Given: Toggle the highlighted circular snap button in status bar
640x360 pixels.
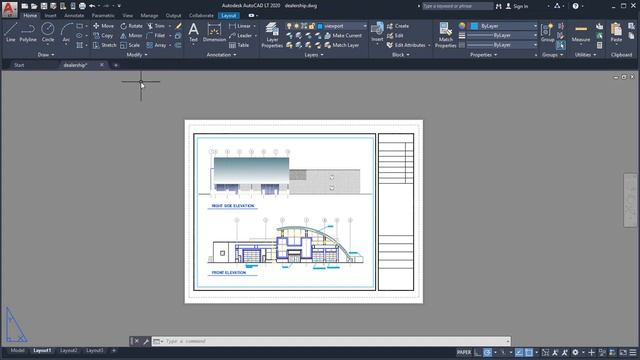Looking at the screenshot, I should [x=487, y=352].
